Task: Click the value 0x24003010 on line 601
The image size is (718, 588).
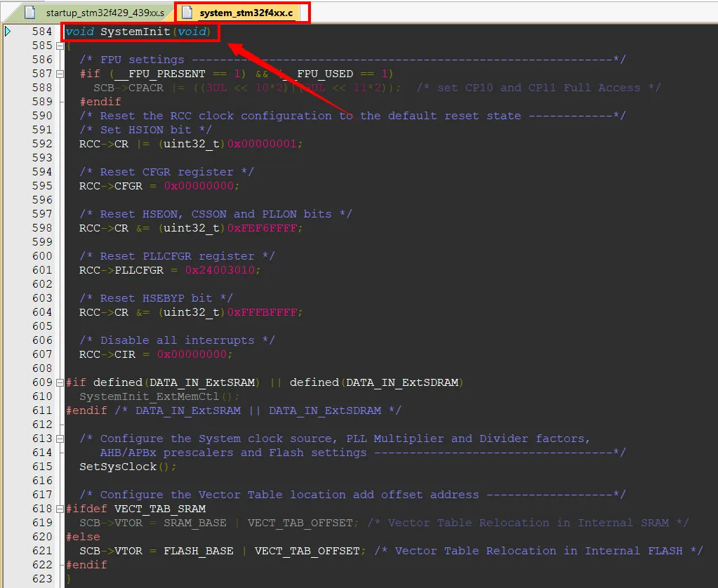Action: point(220,270)
